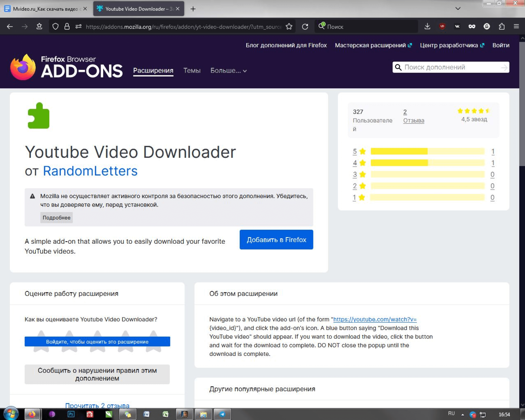Image resolution: width=525 pixels, height=420 pixels.
Task: Open the uBlock Origin extension icon
Action: point(442,26)
